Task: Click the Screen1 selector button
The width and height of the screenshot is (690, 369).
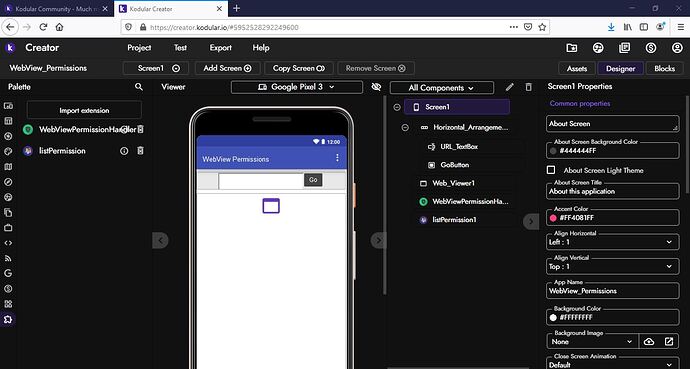Action: [156, 68]
